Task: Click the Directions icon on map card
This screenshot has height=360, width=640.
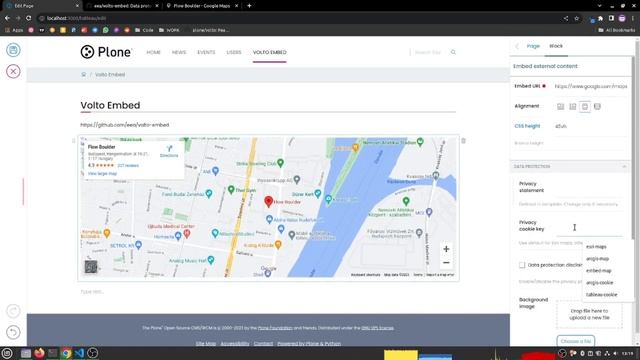Action: (169, 149)
